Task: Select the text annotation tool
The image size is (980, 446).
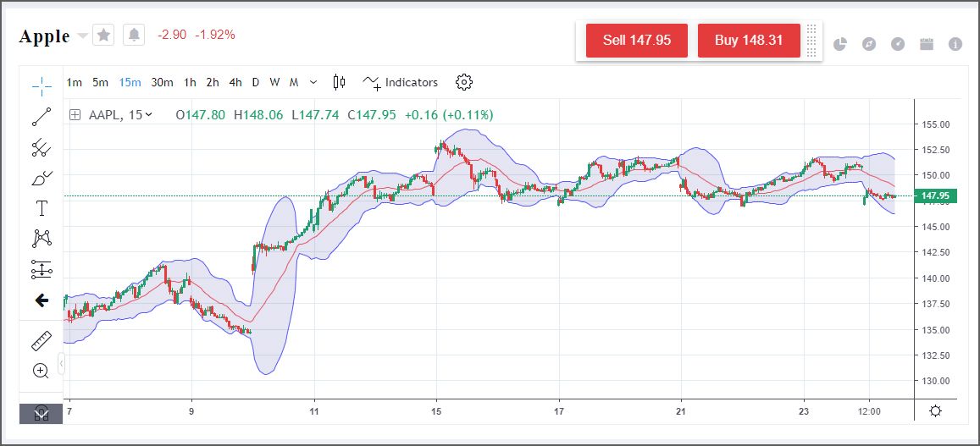Action: tap(42, 208)
